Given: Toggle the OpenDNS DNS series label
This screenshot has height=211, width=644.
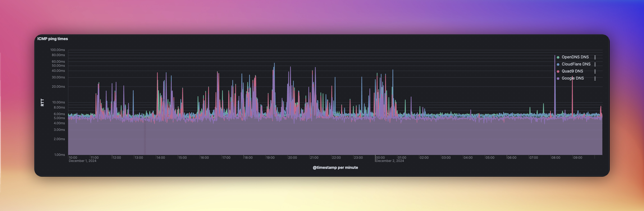Looking at the screenshot, I should point(575,57).
